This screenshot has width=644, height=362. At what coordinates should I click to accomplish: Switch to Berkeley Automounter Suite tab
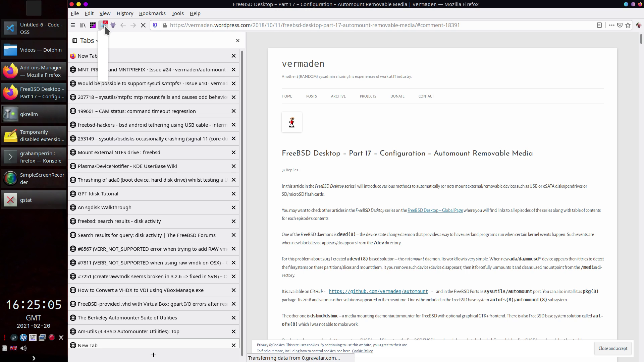(154, 318)
